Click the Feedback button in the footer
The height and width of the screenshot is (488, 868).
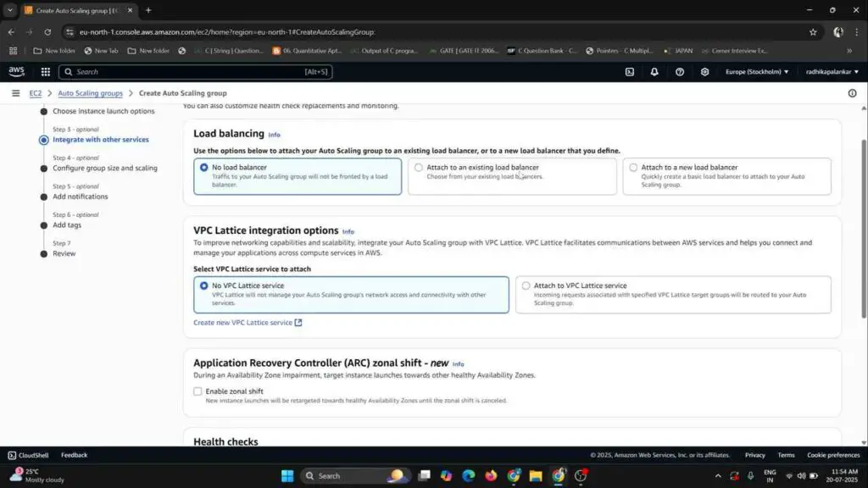75,455
